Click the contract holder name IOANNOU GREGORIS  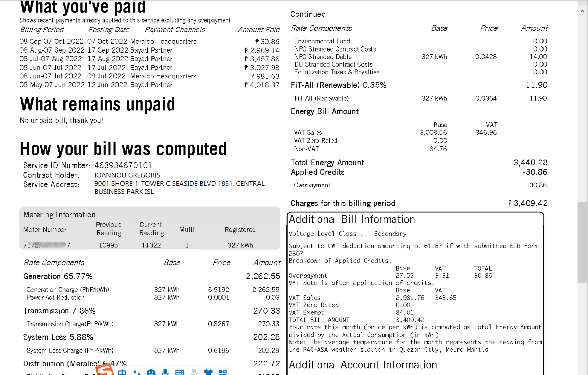click(127, 175)
